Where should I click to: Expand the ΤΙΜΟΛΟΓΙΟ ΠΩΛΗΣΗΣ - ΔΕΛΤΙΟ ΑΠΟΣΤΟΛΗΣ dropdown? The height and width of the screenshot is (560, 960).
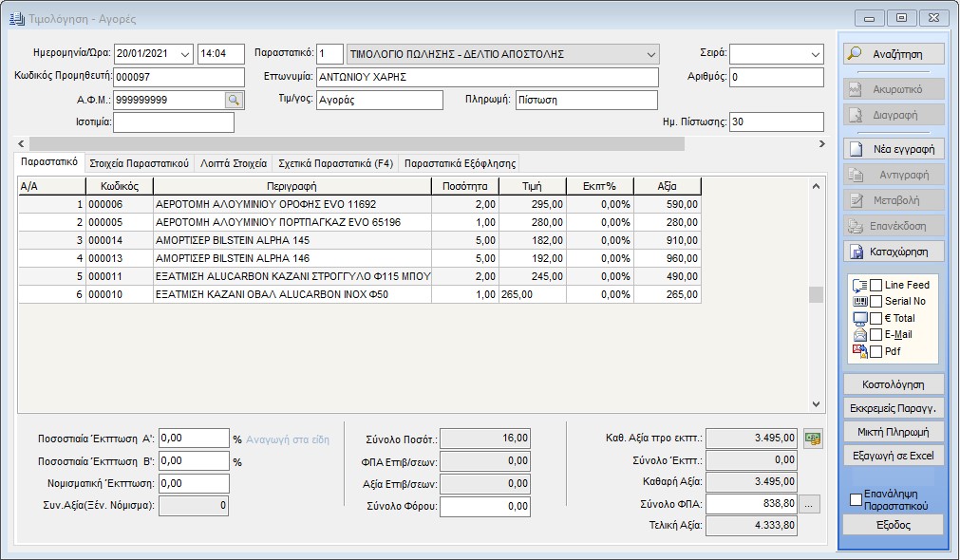coord(650,54)
